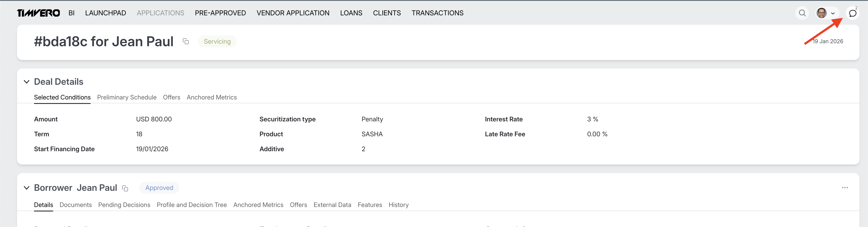
Task: Copy the borrower name Jean Paul
Action: tap(125, 188)
